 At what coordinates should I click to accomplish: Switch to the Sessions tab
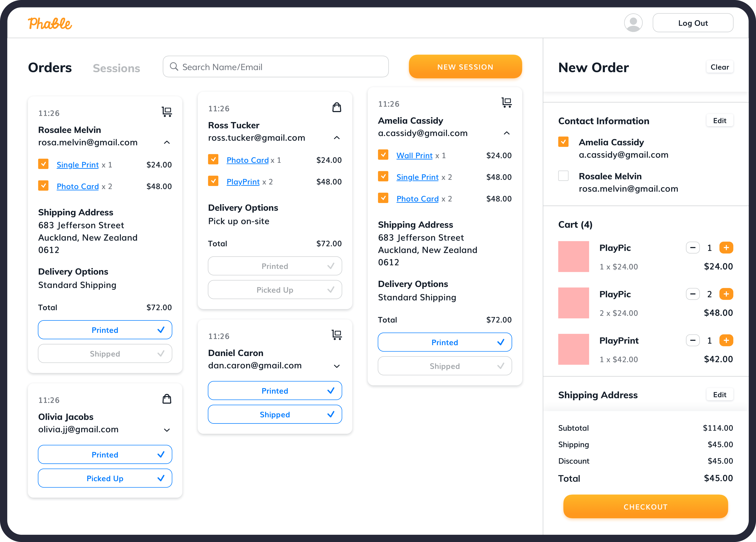tap(116, 68)
